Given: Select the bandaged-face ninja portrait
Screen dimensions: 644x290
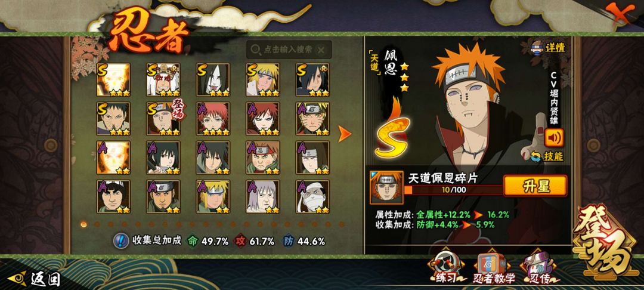Looking at the screenshot, I should tap(312, 196).
